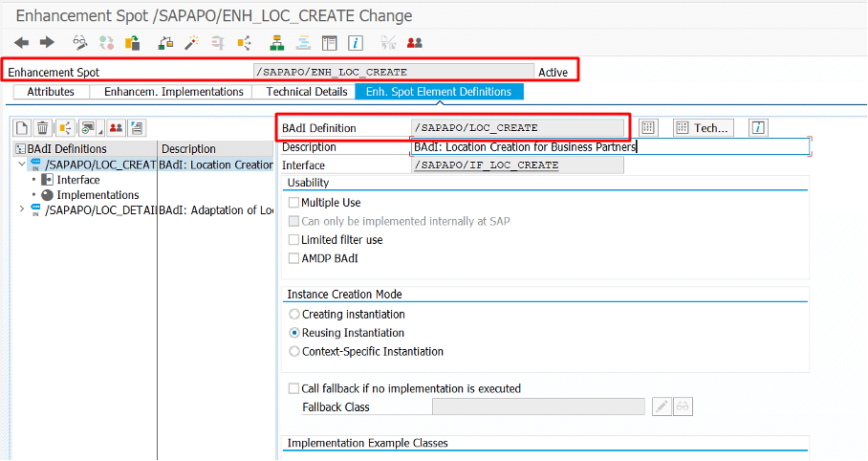Click the red people icon above BAdI list
This screenshot has width=868, height=461.
116,128
